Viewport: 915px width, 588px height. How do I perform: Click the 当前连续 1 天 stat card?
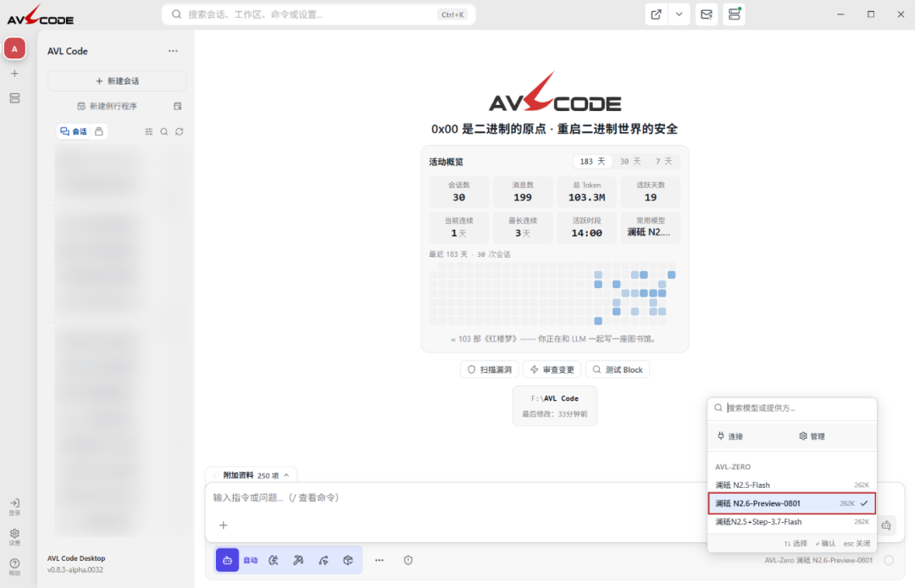coord(458,228)
